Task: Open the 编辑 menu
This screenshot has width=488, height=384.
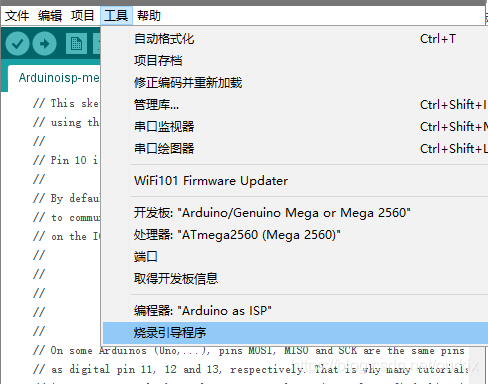Action: (x=50, y=16)
